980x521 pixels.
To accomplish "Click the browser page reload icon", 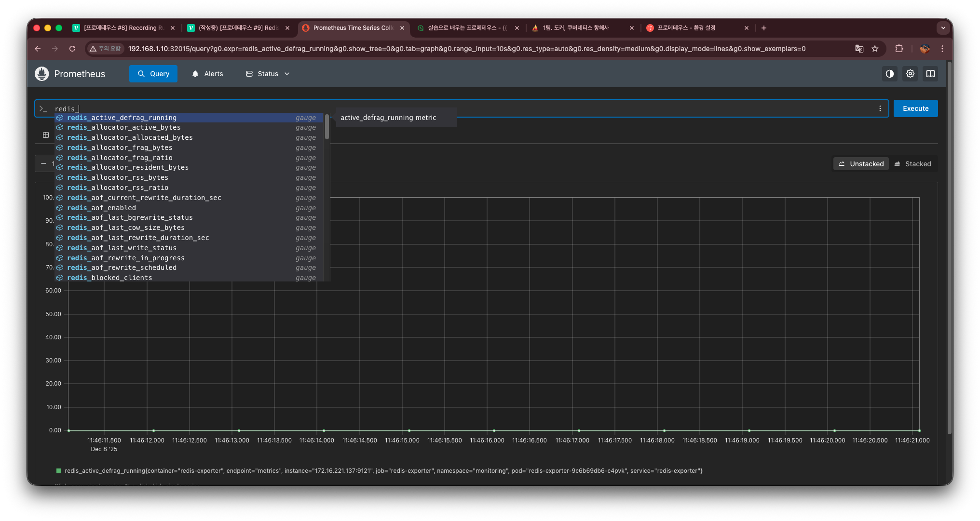I will [x=72, y=49].
